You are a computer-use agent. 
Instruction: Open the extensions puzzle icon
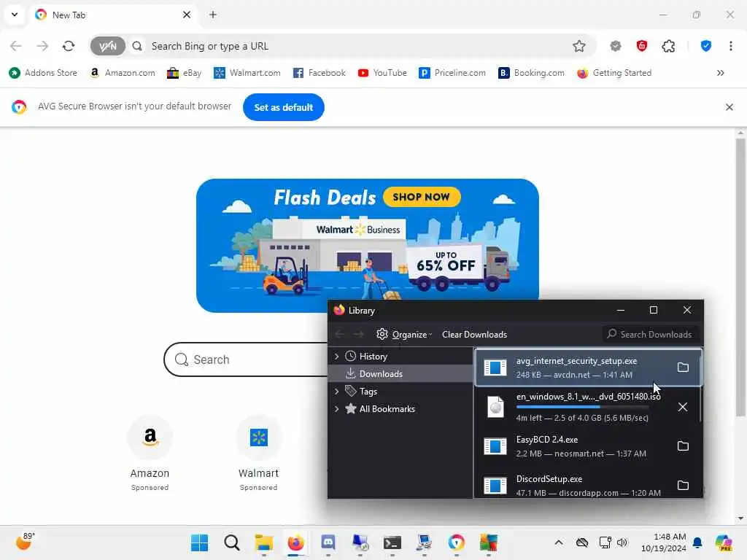point(668,46)
